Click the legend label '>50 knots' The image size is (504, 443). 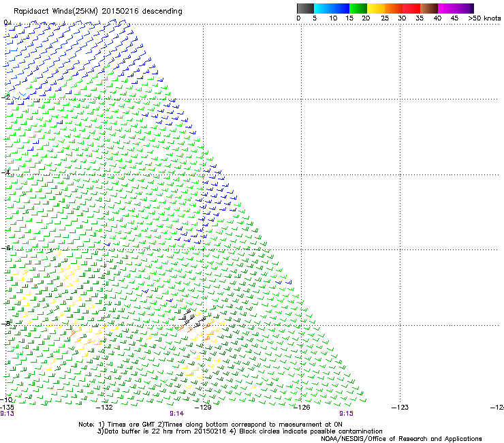[484, 18]
